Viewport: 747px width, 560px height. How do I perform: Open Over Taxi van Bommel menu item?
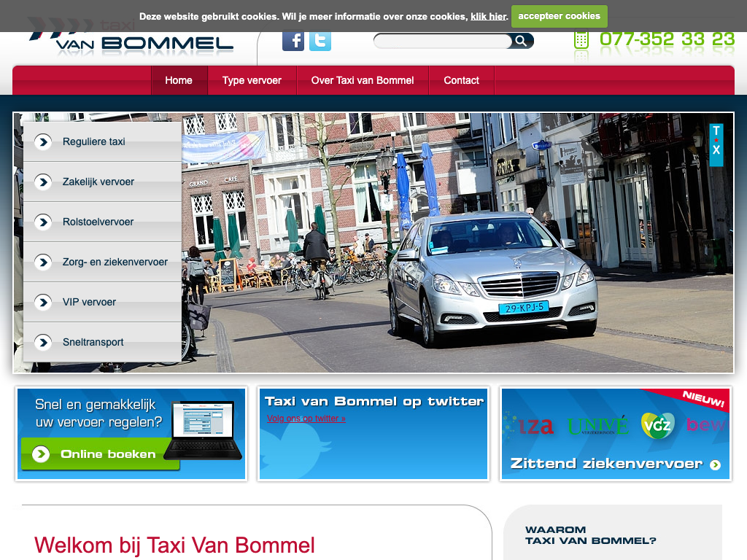[363, 80]
